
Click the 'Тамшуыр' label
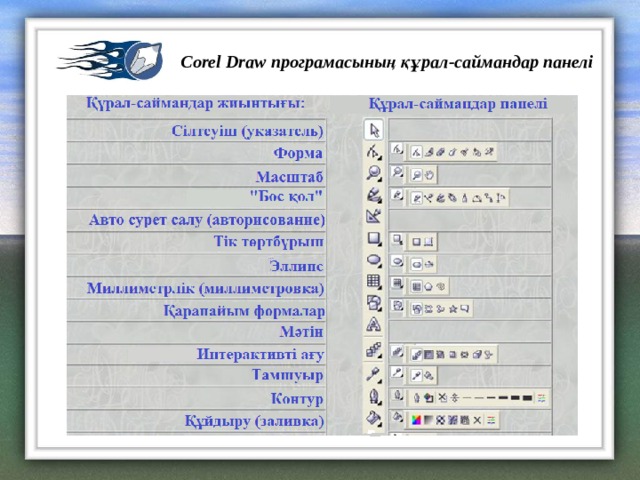(287, 375)
